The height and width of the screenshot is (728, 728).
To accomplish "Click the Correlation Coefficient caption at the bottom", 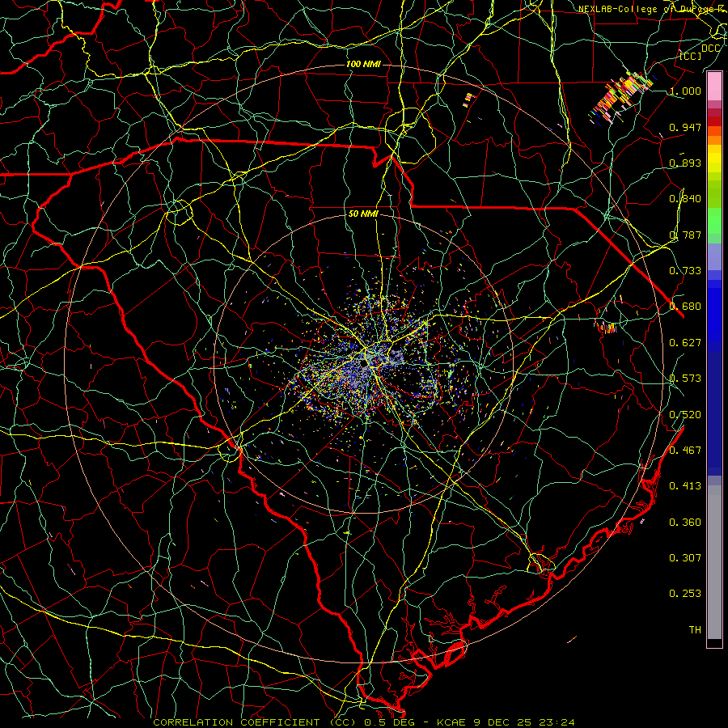I will point(364,722).
